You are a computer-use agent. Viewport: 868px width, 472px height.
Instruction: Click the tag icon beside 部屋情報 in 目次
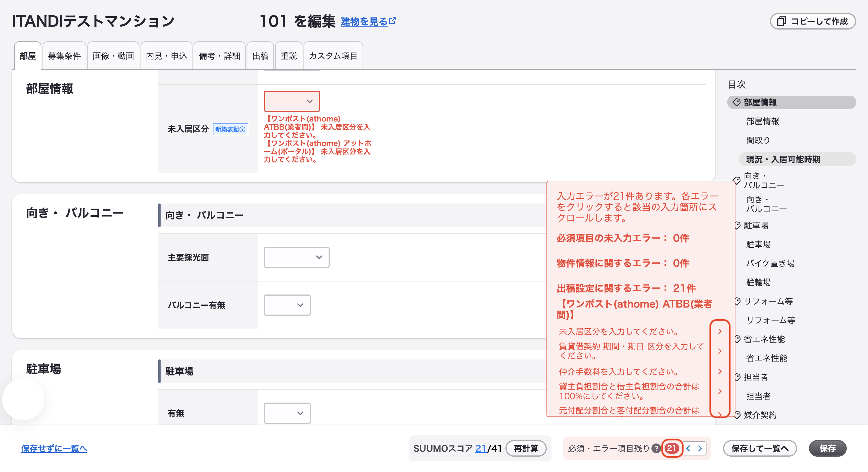click(x=737, y=102)
